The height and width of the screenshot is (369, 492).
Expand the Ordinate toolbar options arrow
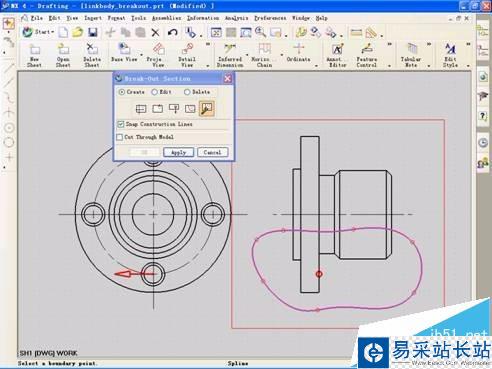[x=316, y=66]
